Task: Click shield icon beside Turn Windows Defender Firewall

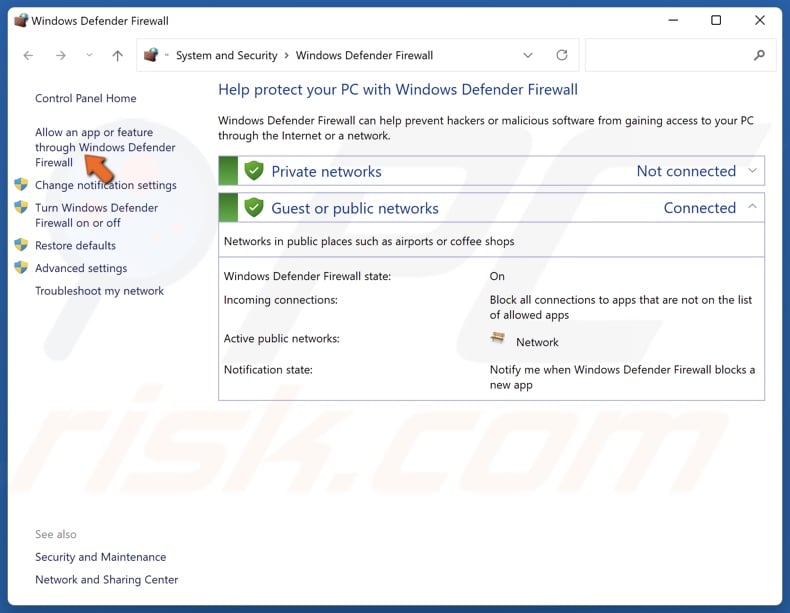Action: coord(21,207)
